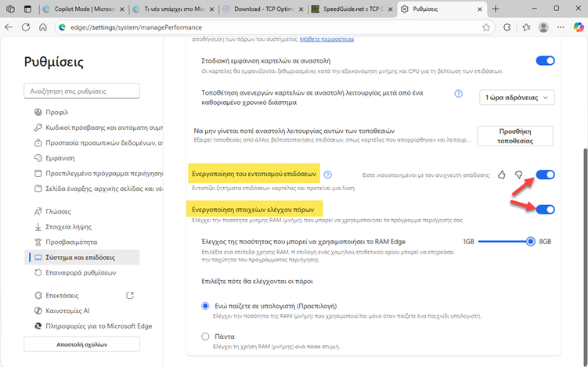Screen dimensions: 588x367
Task: Click the thumbs down feedback icon
Action: click(518, 175)
